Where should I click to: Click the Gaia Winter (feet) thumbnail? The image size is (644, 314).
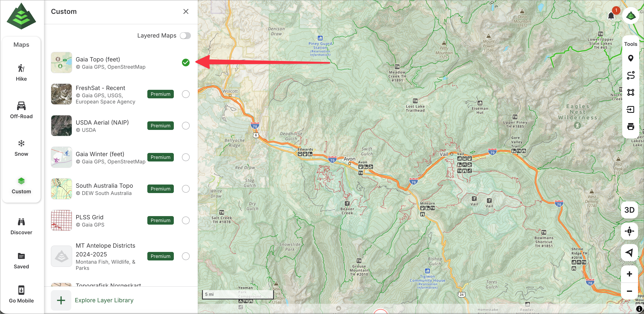[61, 157]
